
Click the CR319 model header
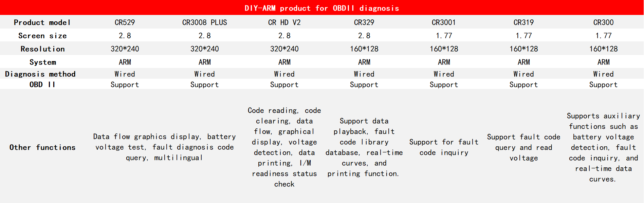pyautogui.click(x=523, y=22)
